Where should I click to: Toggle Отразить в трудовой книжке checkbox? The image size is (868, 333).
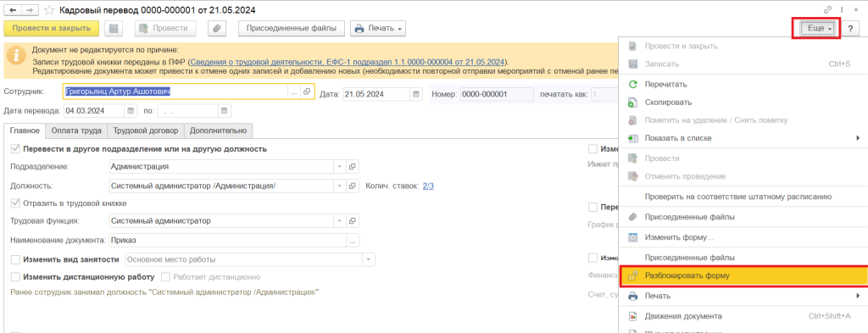coord(15,203)
